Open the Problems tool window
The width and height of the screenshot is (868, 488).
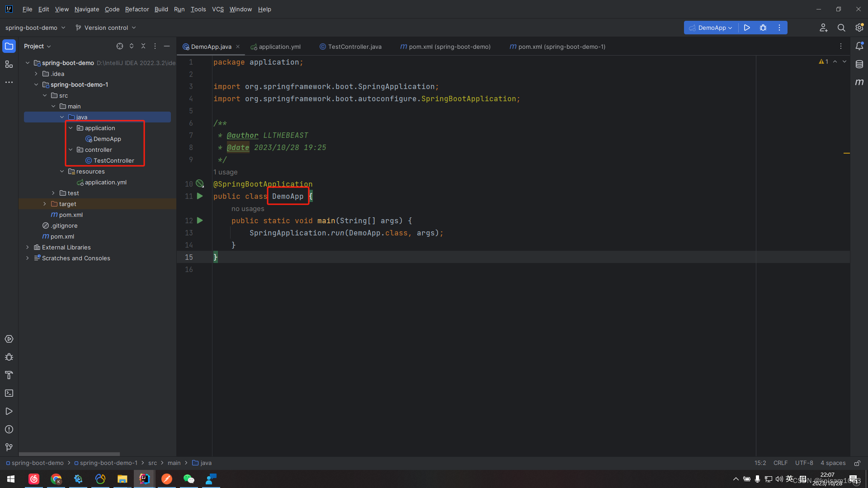point(9,429)
